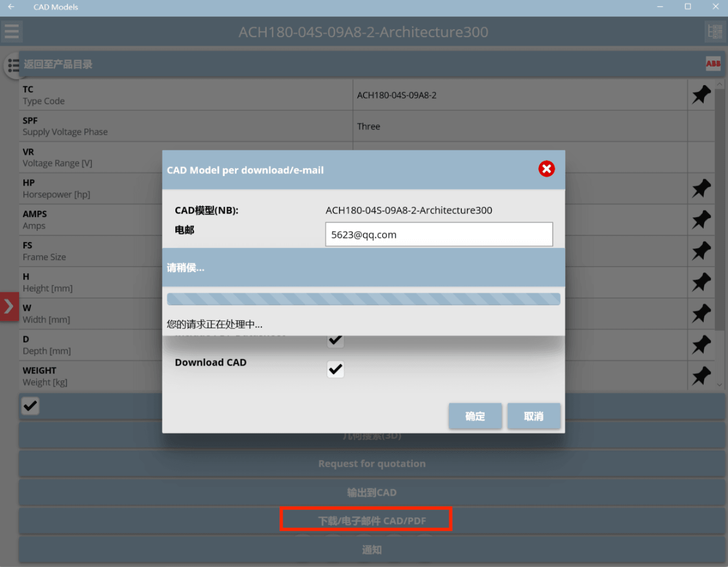Click 返回至产品目录 link
The image size is (728, 567).
tap(58, 65)
